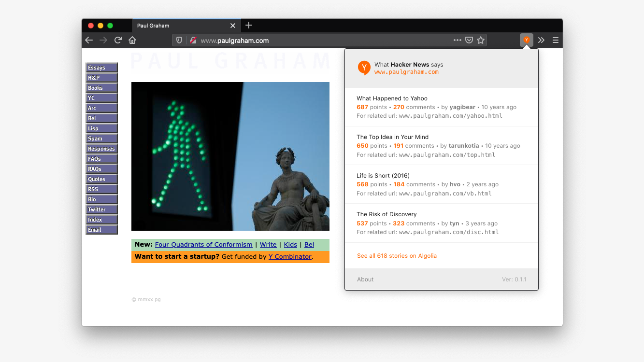
Task: Bookmark this page with the star icon
Action: click(x=481, y=41)
